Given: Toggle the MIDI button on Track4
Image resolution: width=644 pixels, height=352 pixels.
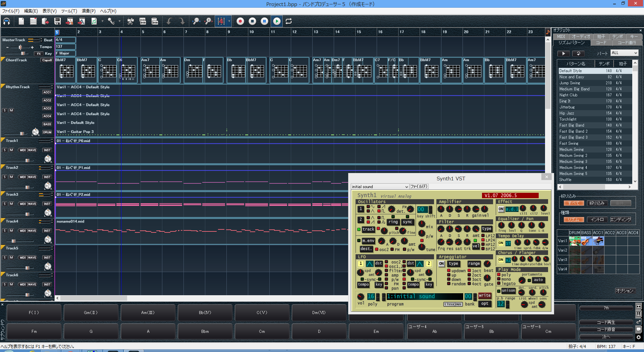Looking at the screenshot, I should coord(23,231).
